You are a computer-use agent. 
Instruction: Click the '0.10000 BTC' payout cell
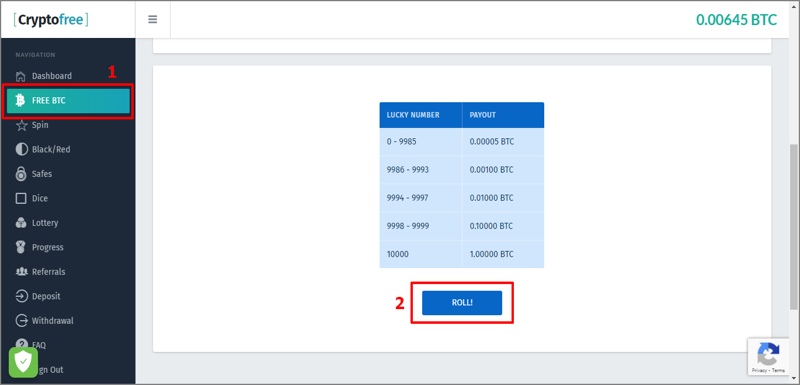[503, 226]
